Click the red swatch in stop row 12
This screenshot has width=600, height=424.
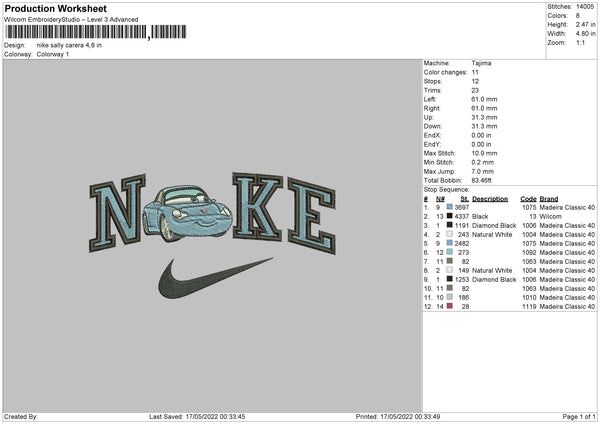point(450,306)
